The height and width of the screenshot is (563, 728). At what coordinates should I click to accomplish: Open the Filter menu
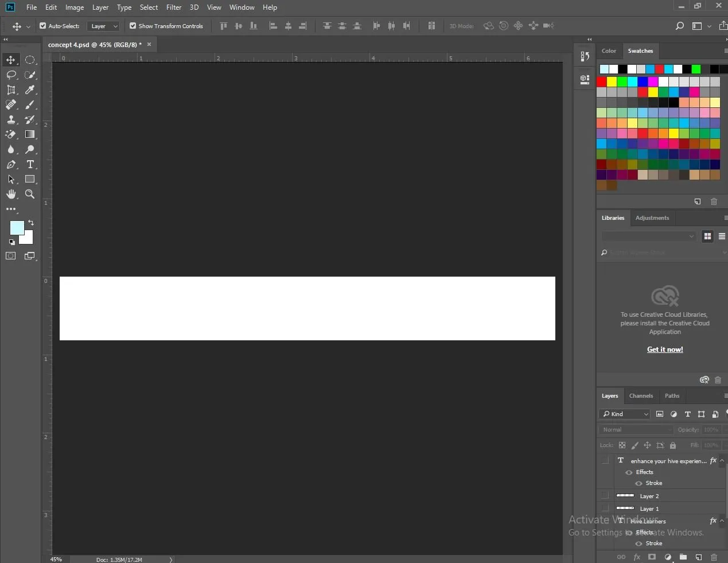(174, 7)
